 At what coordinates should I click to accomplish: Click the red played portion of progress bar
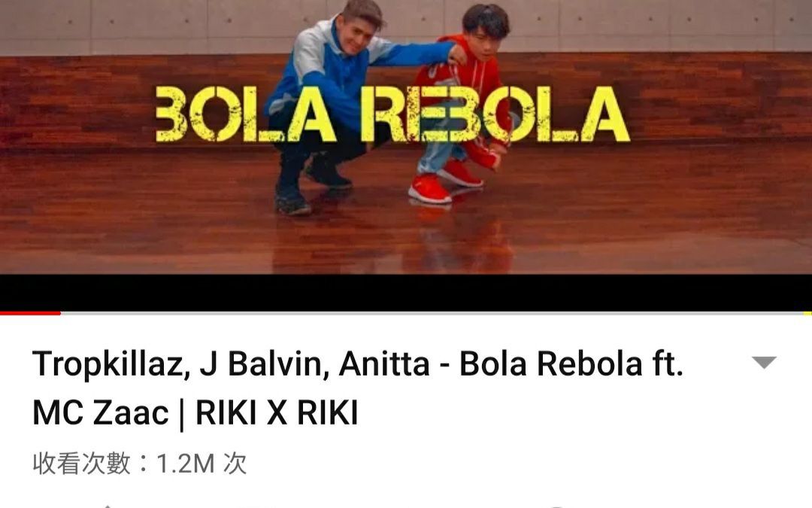(x=30, y=313)
